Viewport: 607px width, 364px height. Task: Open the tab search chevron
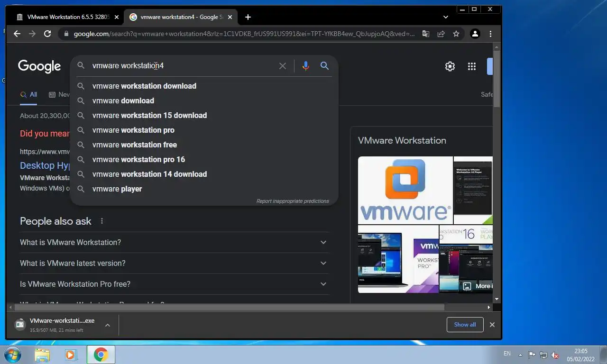(445, 17)
